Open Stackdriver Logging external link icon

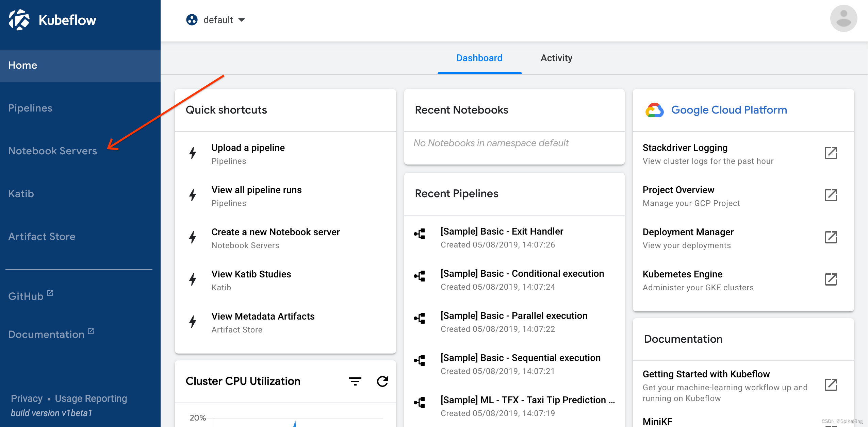(831, 153)
